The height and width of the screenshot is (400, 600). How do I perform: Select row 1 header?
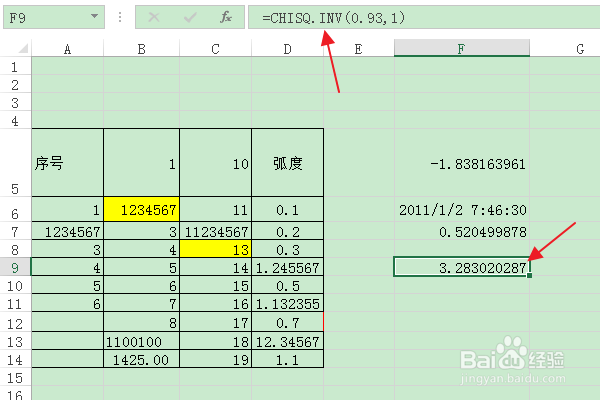tap(15, 67)
